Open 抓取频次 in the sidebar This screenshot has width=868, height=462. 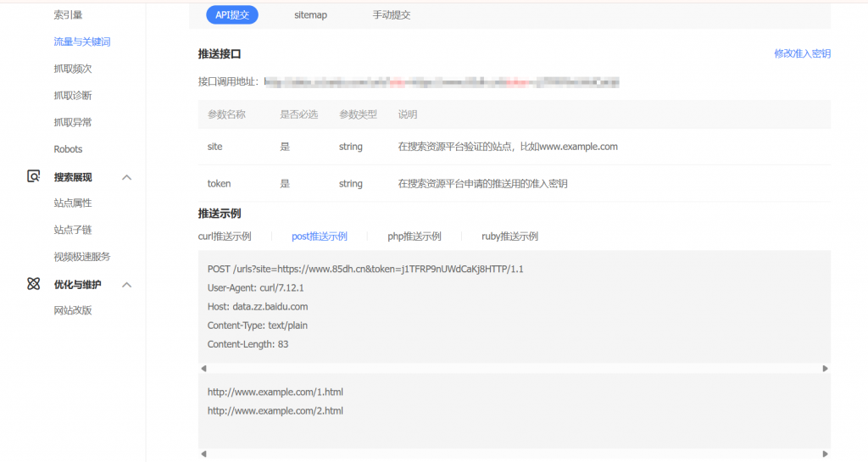tap(73, 69)
